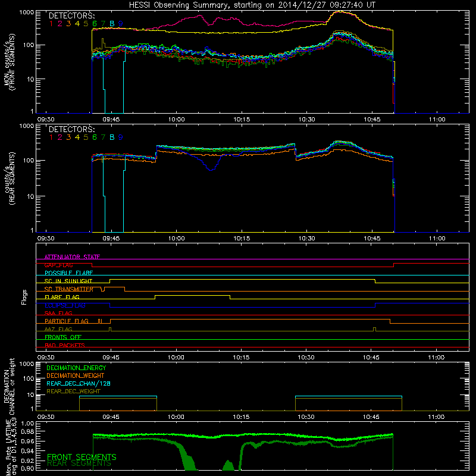Click the 1000 tick on front segments count axis
The width and height of the screenshot is (476, 476).
click(x=27, y=12)
